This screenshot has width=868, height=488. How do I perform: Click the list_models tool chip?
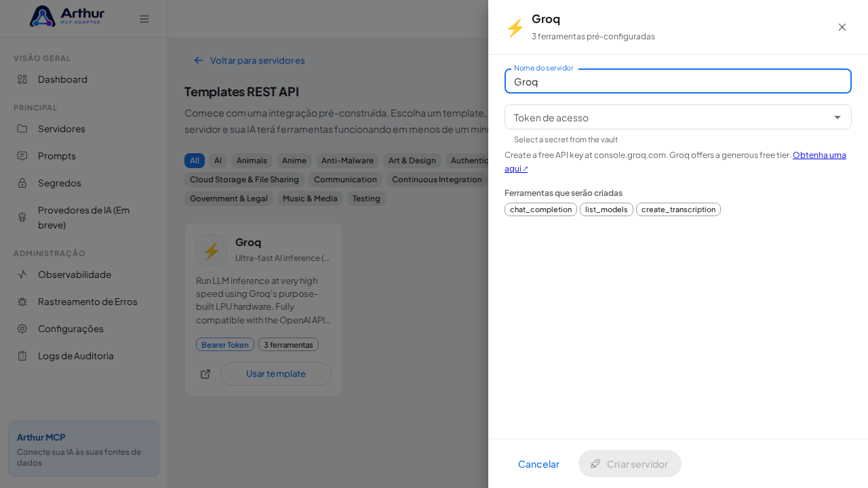tap(606, 209)
